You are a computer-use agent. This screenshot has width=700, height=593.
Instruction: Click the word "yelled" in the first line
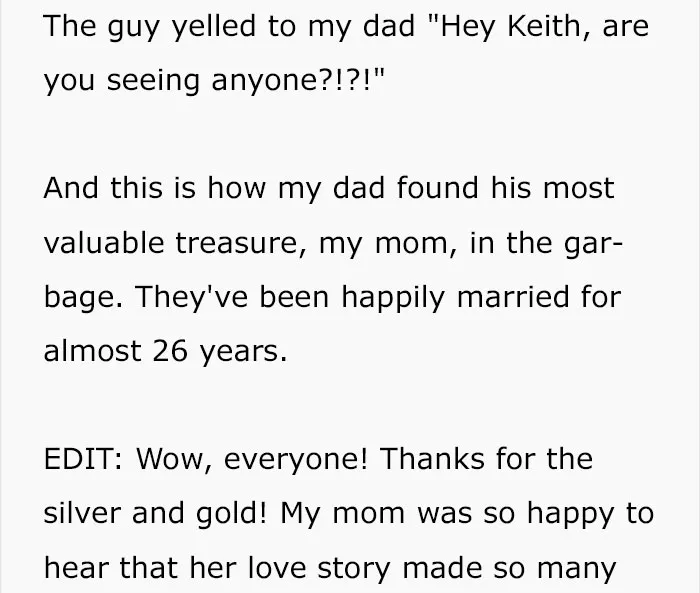click(x=214, y=28)
